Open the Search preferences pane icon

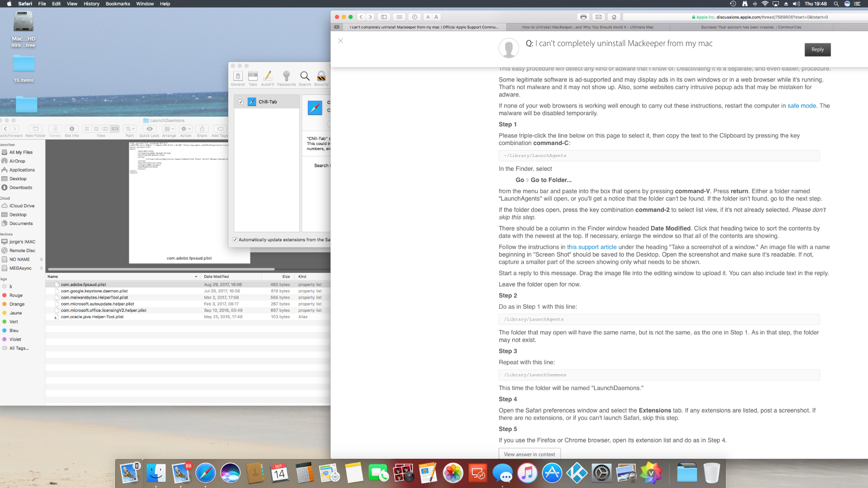(305, 76)
